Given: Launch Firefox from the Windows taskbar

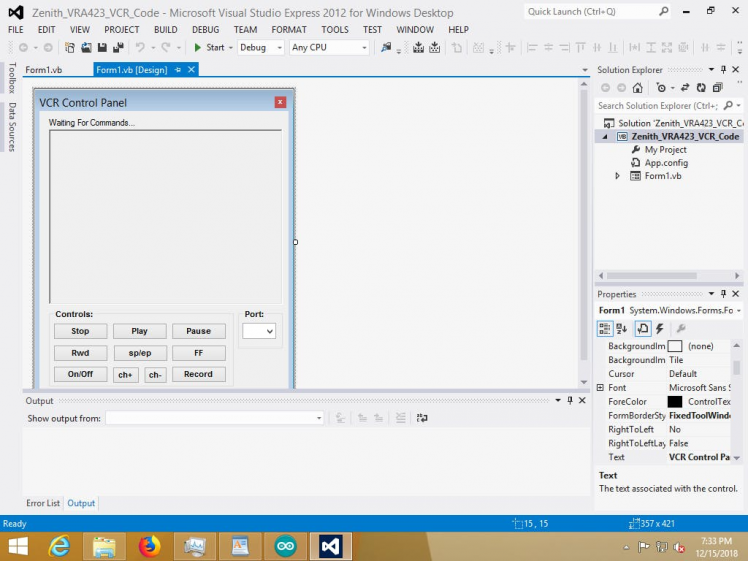Looking at the screenshot, I should coord(149,546).
